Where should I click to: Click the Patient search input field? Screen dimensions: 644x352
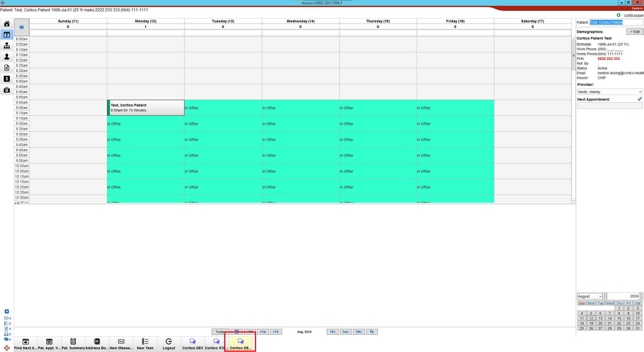tap(616, 22)
